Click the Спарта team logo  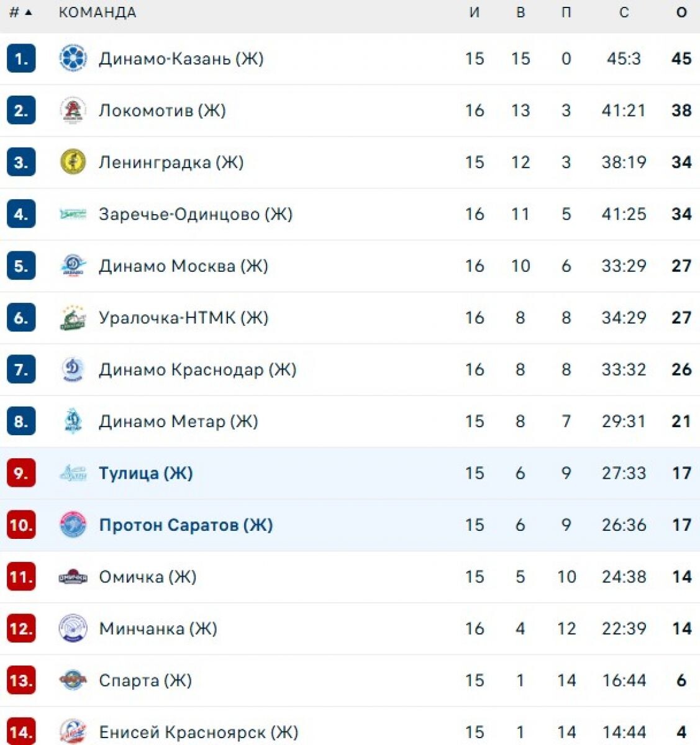click(x=75, y=680)
